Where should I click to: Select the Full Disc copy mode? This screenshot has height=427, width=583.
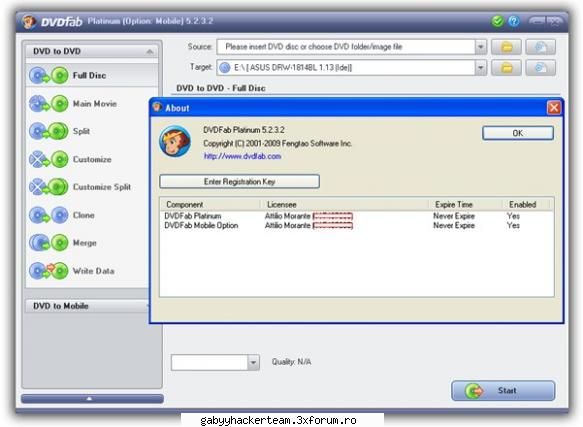[92, 76]
